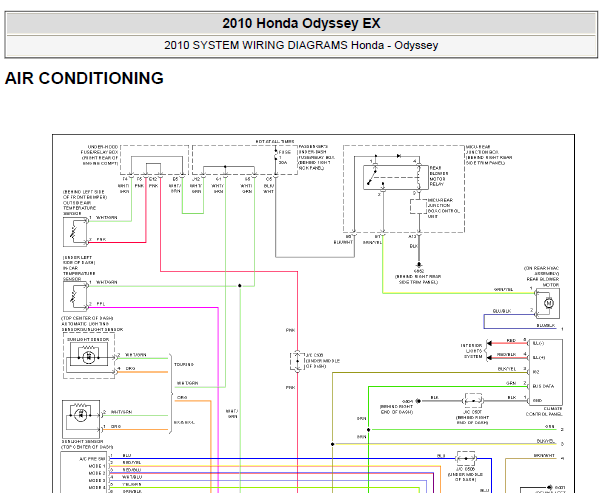602x493 pixels.
Task: Click the E12 terminal label
Action: (153, 179)
